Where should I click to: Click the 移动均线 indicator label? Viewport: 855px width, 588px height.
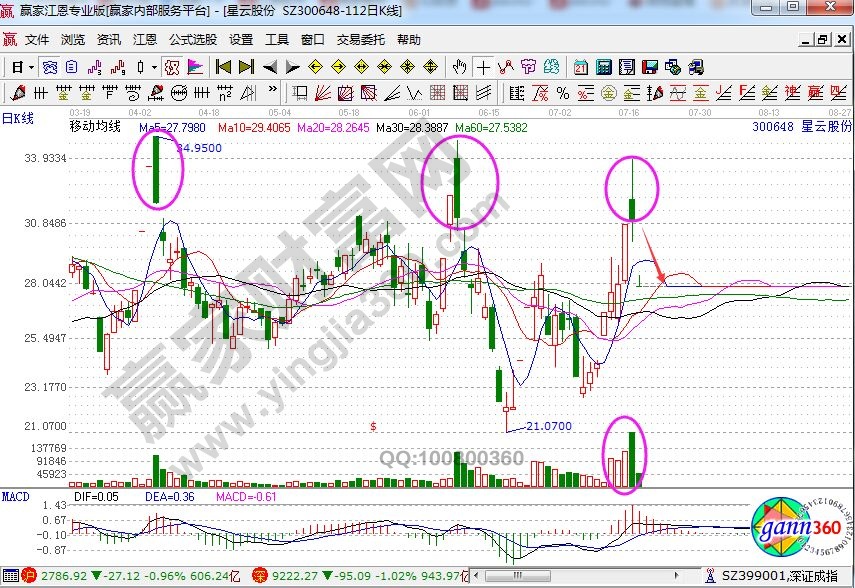point(95,127)
